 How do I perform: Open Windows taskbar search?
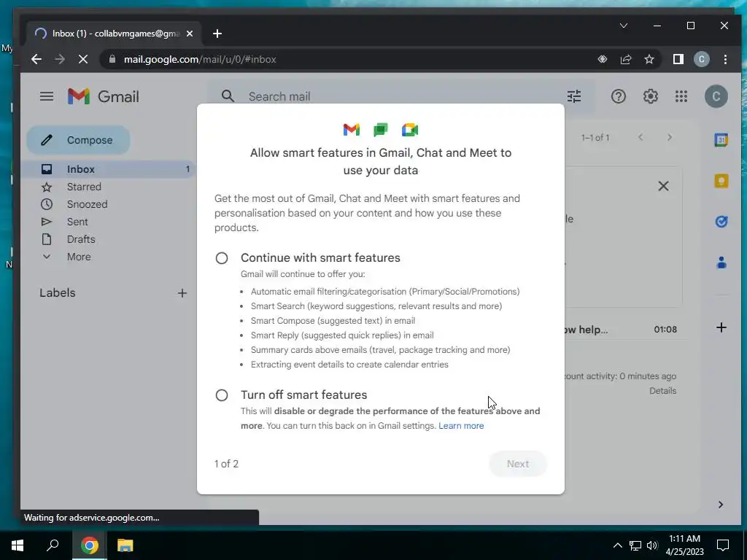click(x=53, y=545)
